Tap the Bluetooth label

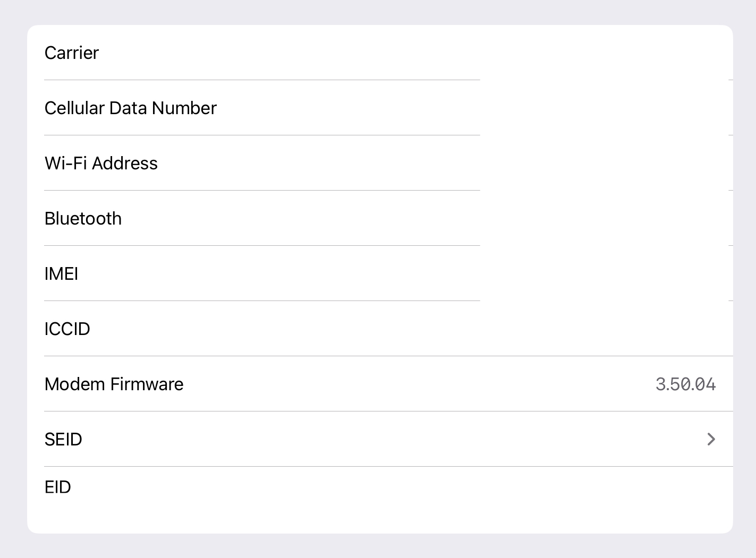tap(83, 218)
